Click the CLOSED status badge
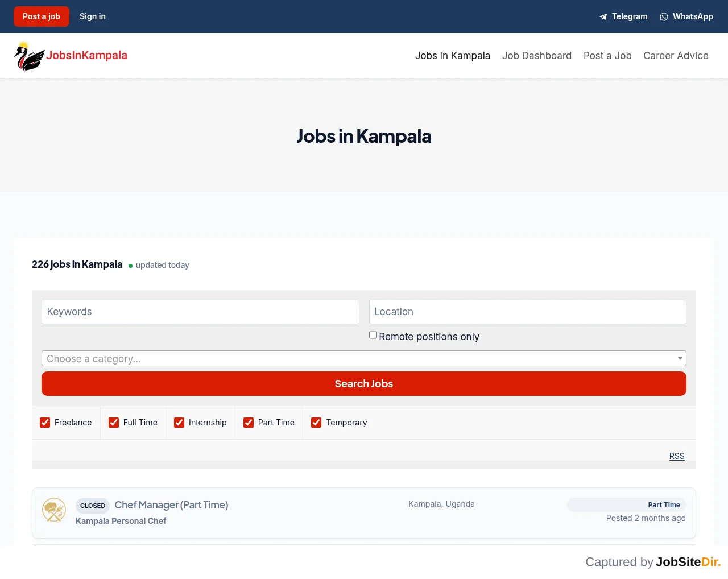 [x=93, y=506]
